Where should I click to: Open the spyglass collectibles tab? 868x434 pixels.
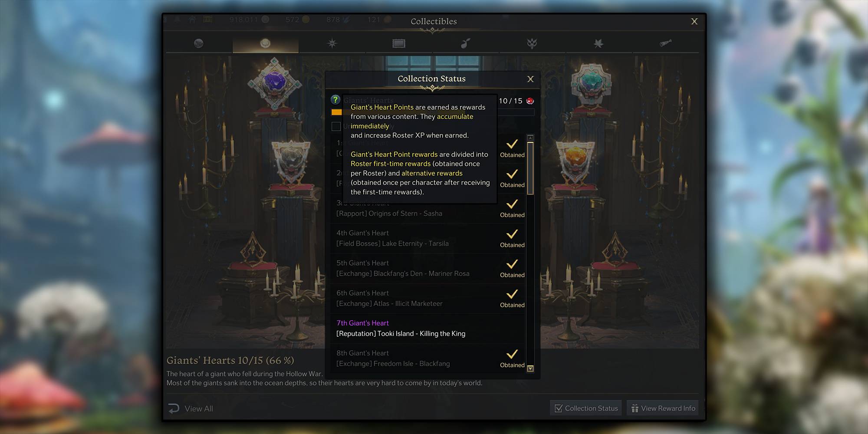coord(665,43)
